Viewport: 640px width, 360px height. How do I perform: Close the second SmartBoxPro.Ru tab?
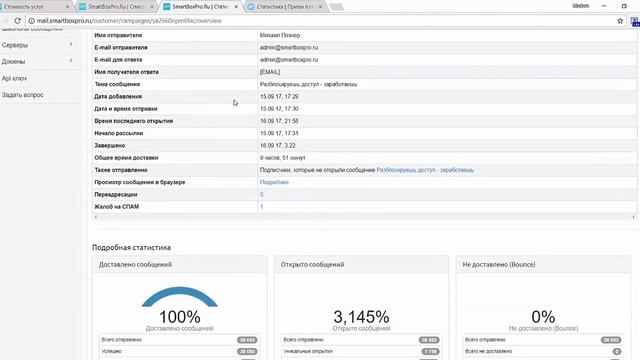tap(152, 7)
